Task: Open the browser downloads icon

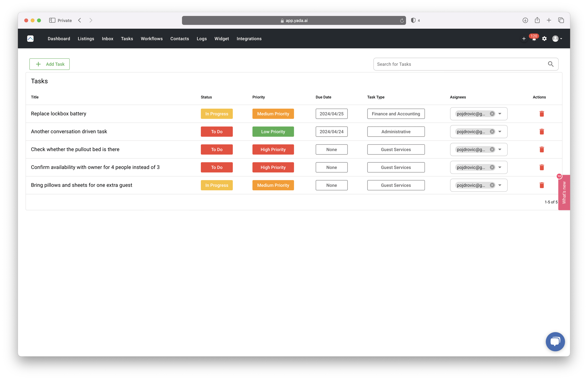Action: point(525,20)
